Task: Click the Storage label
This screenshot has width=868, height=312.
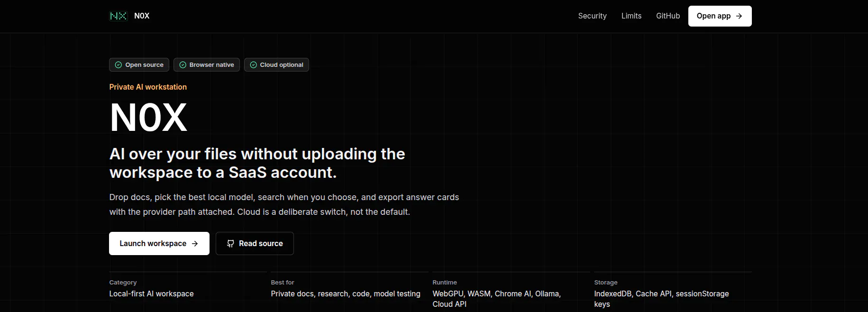Action: (606, 282)
